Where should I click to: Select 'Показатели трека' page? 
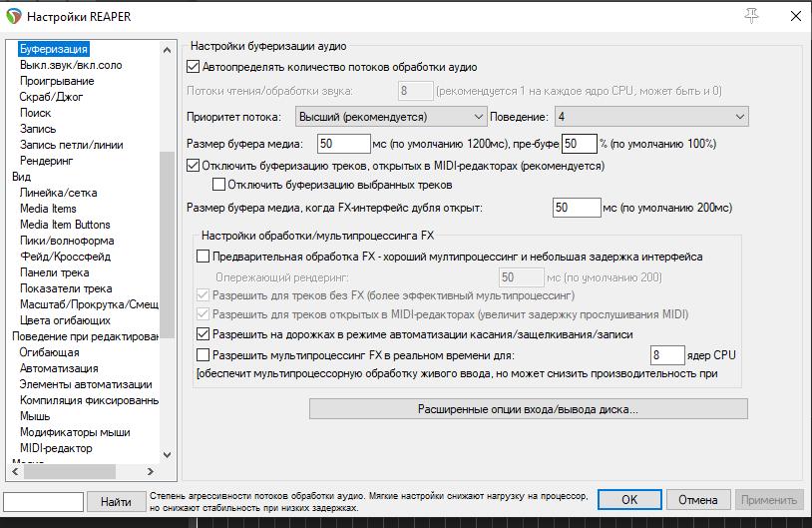(66, 288)
